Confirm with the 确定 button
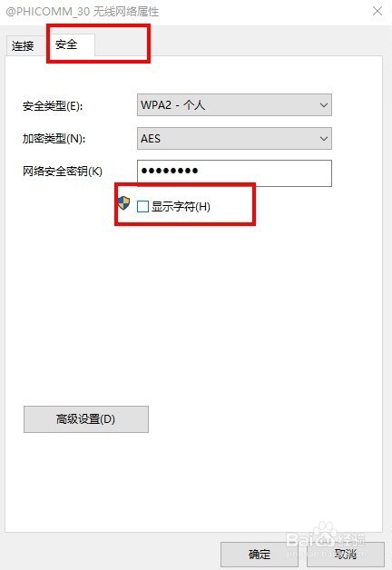Image resolution: width=392 pixels, height=570 pixels. tap(260, 555)
